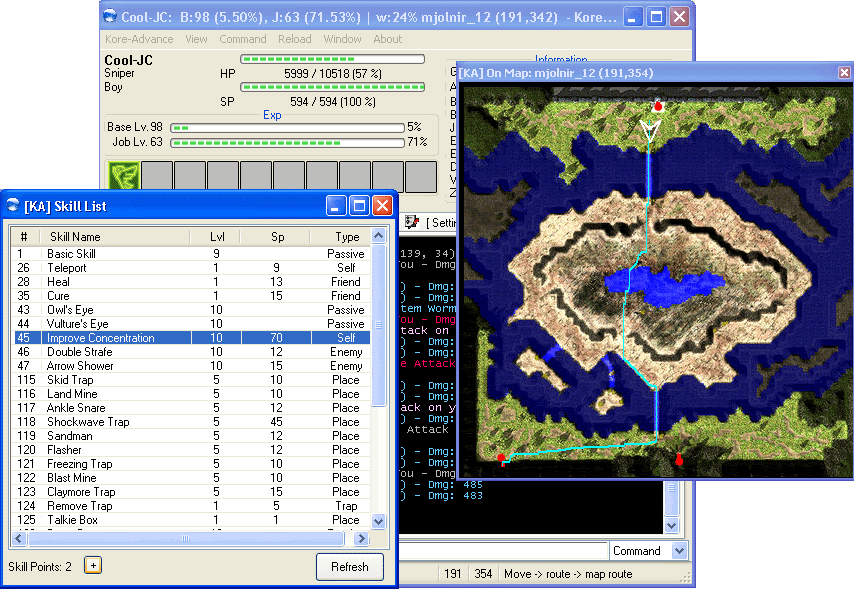Click the Skill Points: 2 label
The width and height of the screenshot is (854, 589).
coord(40,567)
